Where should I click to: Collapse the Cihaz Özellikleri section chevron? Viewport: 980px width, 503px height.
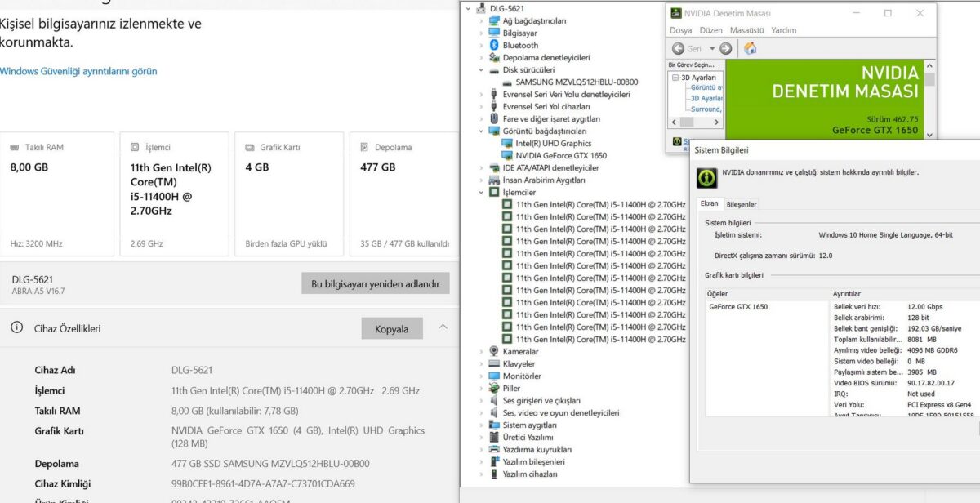[443, 327]
